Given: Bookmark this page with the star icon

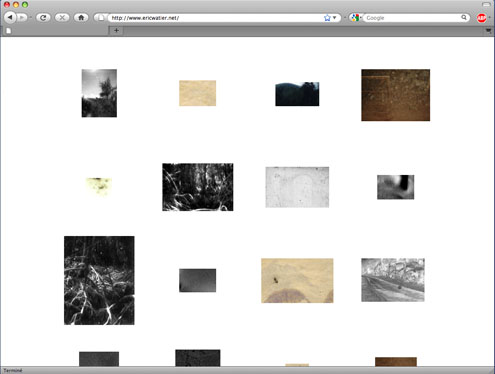Looking at the screenshot, I should (x=327, y=18).
